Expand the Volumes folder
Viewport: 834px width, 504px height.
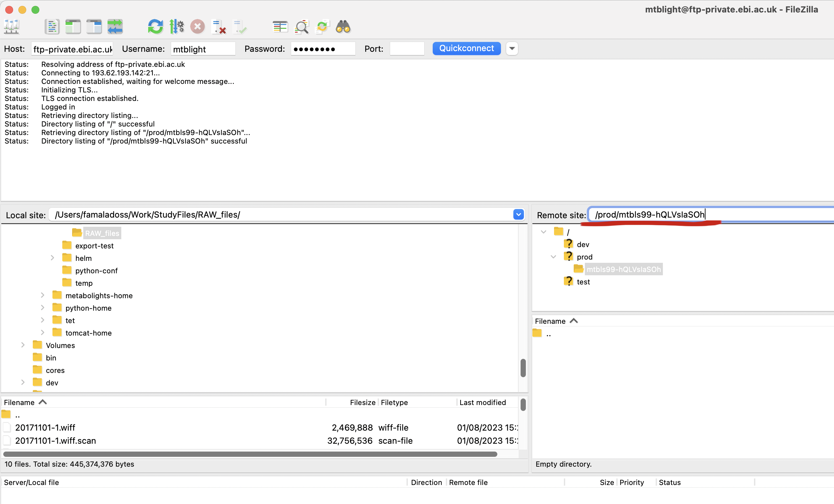[x=23, y=345]
